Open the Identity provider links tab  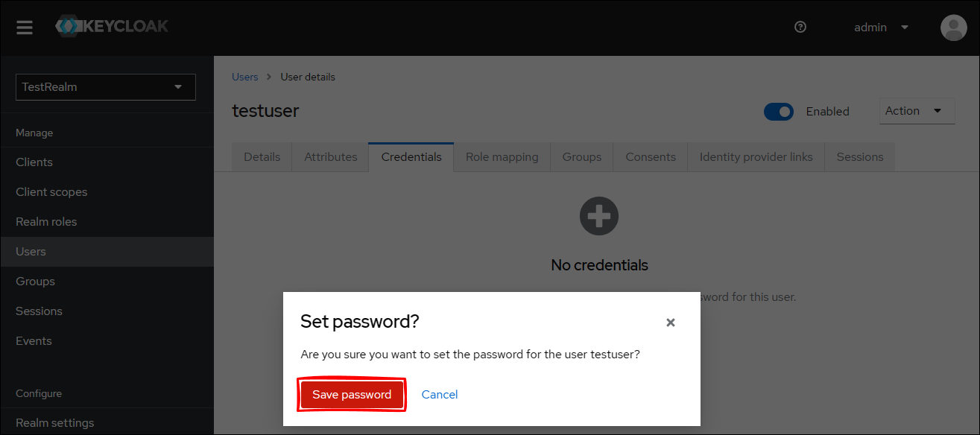point(756,157)
